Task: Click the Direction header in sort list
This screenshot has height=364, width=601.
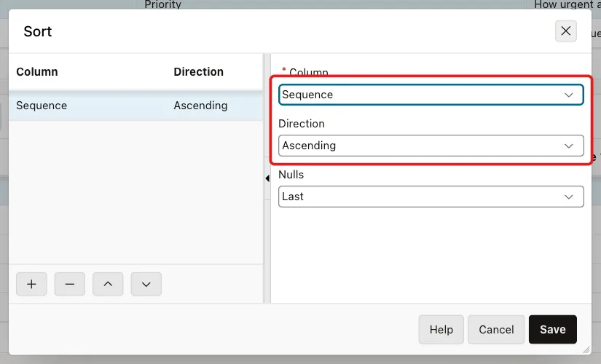Action: (199, 71)
